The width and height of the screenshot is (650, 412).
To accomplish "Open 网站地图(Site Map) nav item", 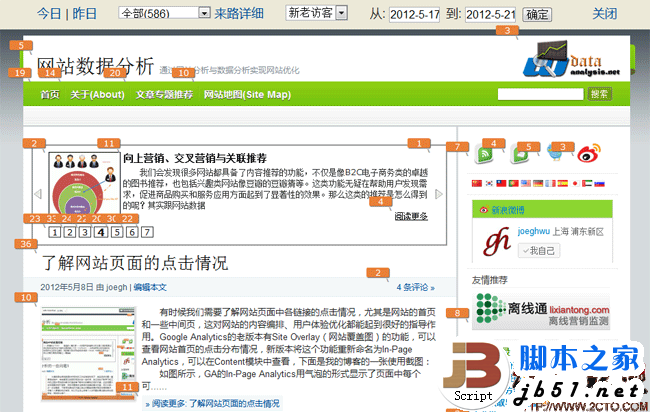I will click(x=247, y=94).
